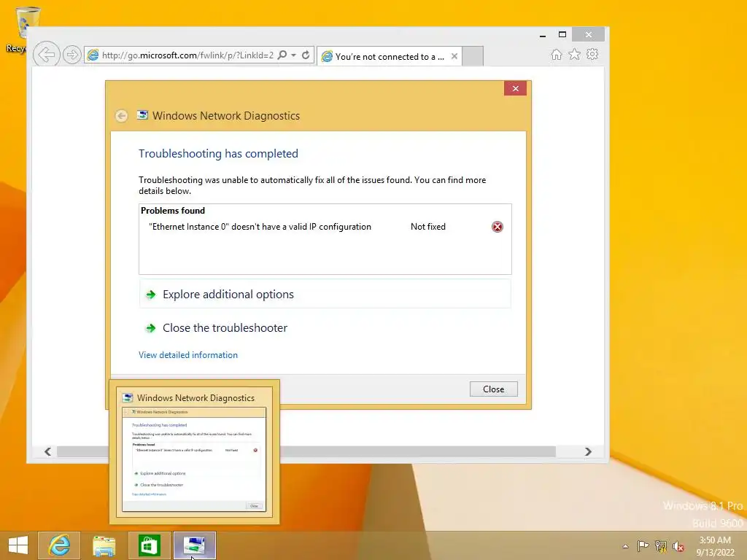This screenshot has width=747, height=560.
Task: Open the Action Center flag icon
Action: click(643, 545)
